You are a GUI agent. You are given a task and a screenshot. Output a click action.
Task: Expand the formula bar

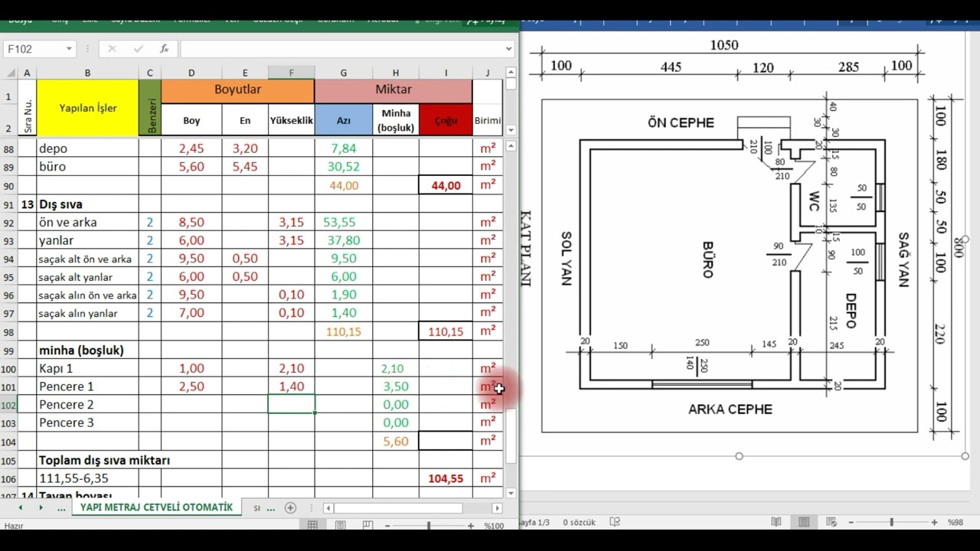tap(509, 49)
